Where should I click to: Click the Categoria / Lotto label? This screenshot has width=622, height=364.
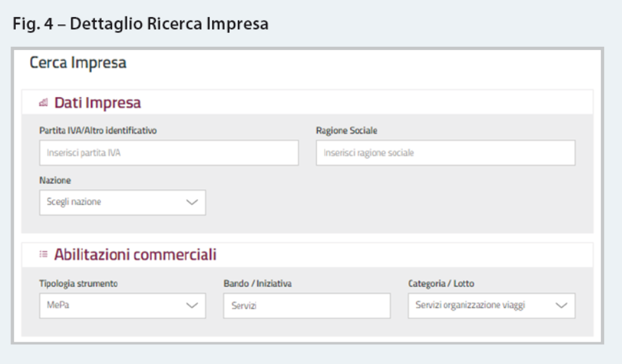(x=441, y=284)
